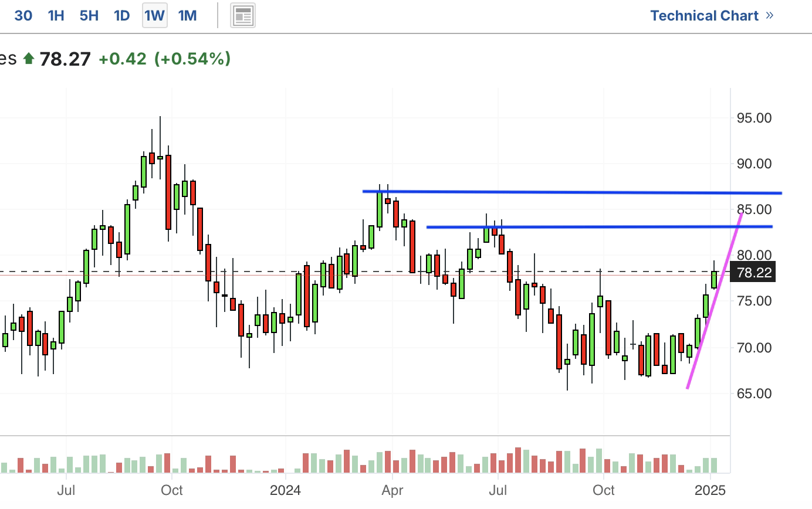Open the chart layout news icon
812x509 pixels.
pos(243,16)
